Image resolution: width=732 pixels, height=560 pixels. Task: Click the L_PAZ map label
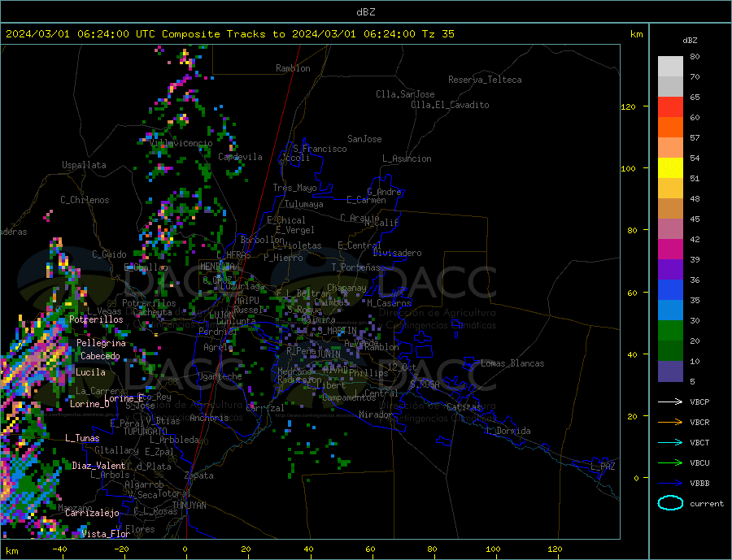coord(603,467)
